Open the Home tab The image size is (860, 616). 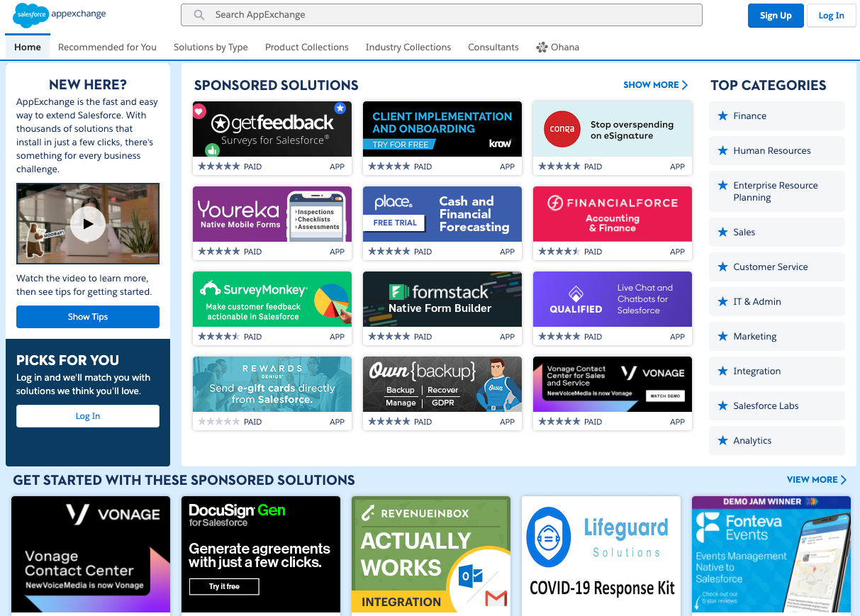click(28, 47)
